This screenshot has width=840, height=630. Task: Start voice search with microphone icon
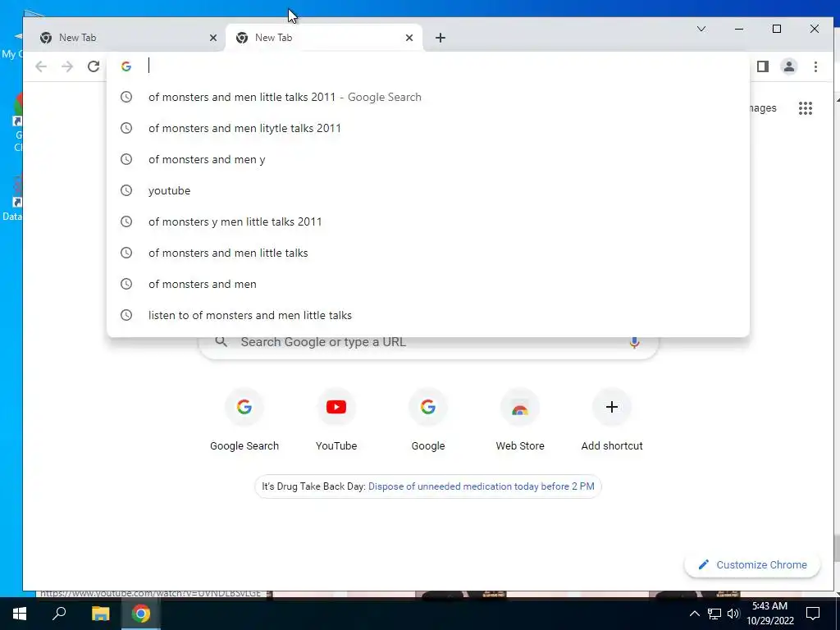[634, 342]
